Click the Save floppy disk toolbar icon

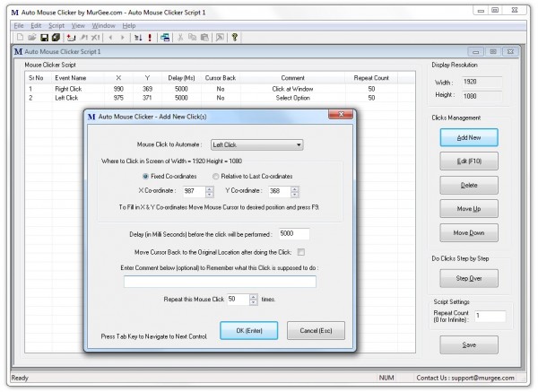tap(43, 38)
